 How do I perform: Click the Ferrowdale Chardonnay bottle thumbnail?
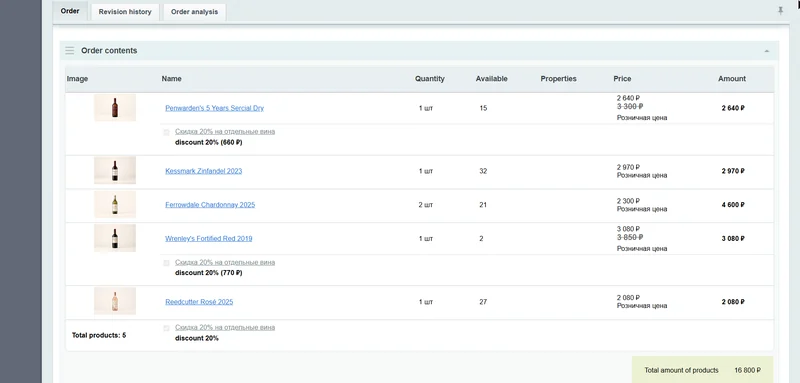tap(115, 205)
